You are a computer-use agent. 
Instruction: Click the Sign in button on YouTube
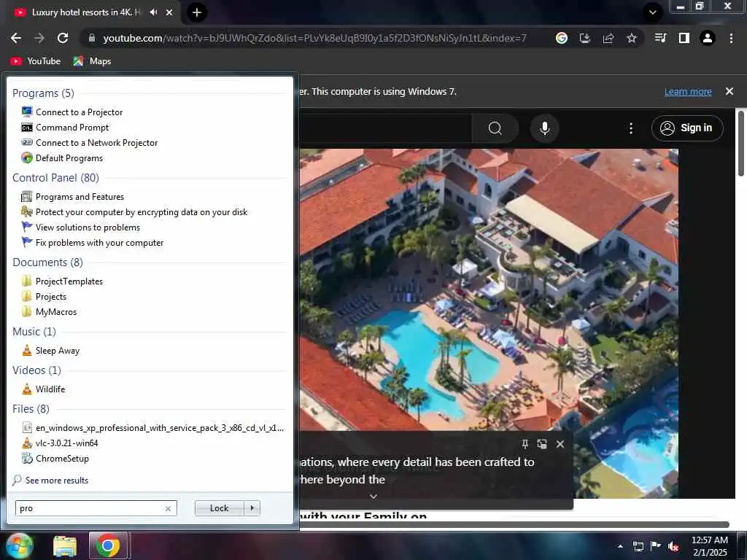[687, 128]
